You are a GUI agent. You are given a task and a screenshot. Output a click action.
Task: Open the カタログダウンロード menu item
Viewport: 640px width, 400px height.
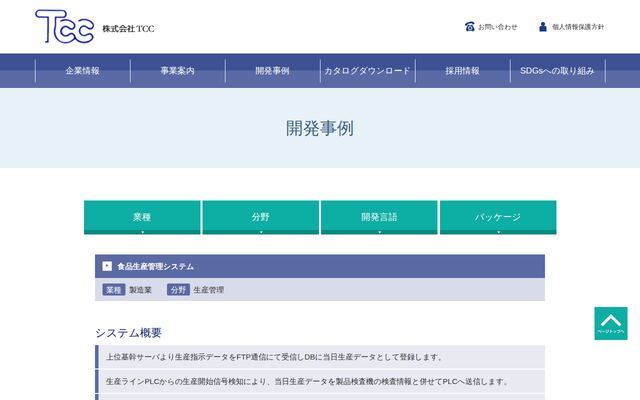(368, 71)
